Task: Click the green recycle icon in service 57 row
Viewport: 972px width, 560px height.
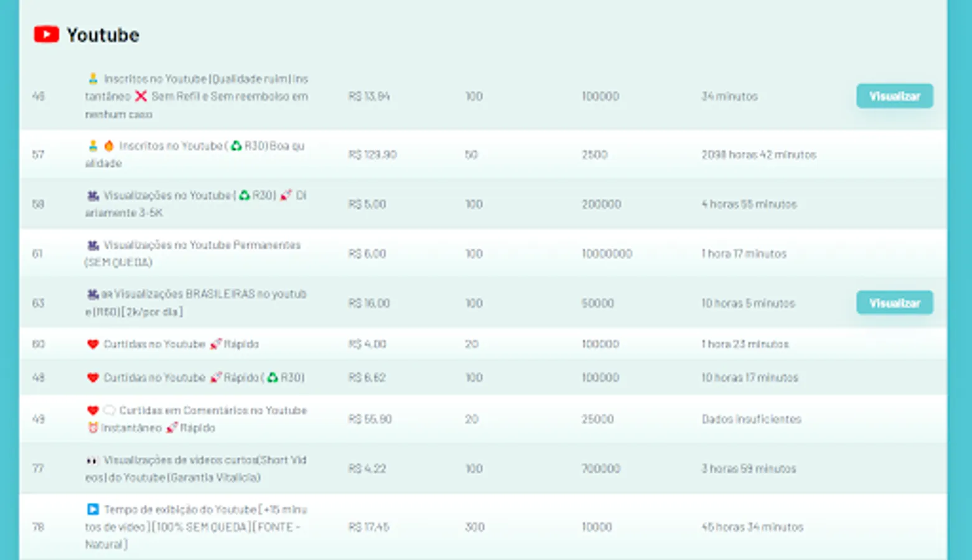Action: click(236, 146)
